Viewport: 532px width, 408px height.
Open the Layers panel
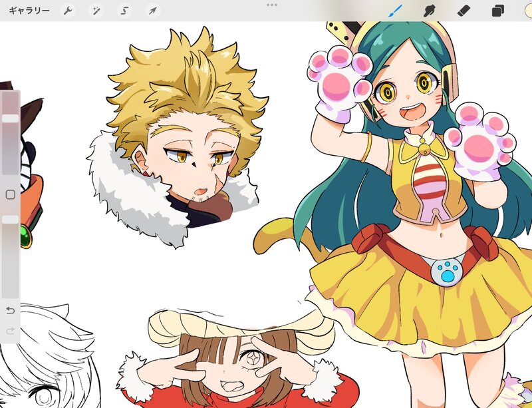tap(497, 11)
